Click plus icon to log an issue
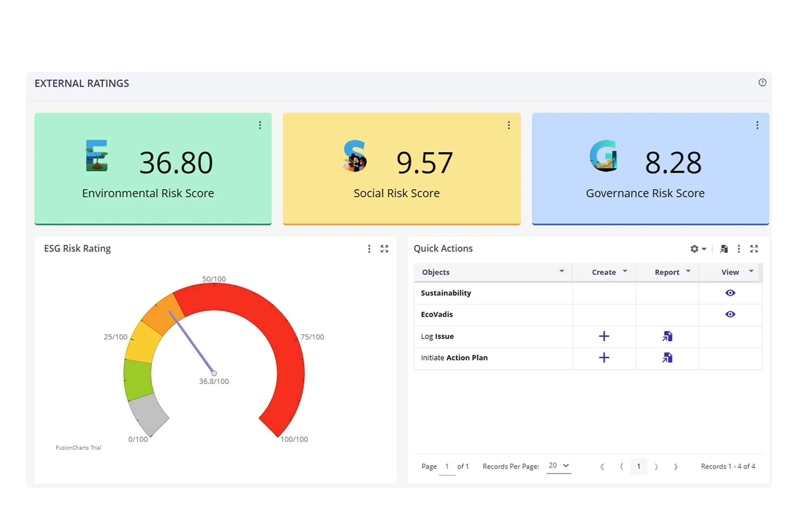 (x=604, y=336)
